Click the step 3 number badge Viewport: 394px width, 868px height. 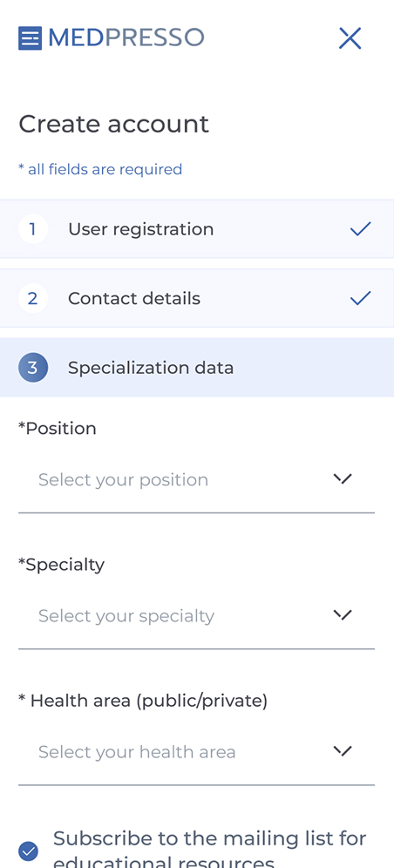(x=32, y=368)
